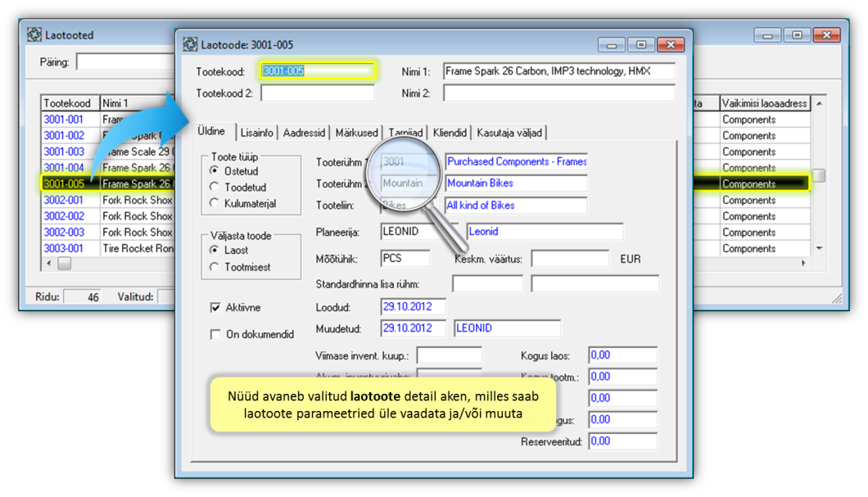Click the Reserveeritud value field

(623, 441)
